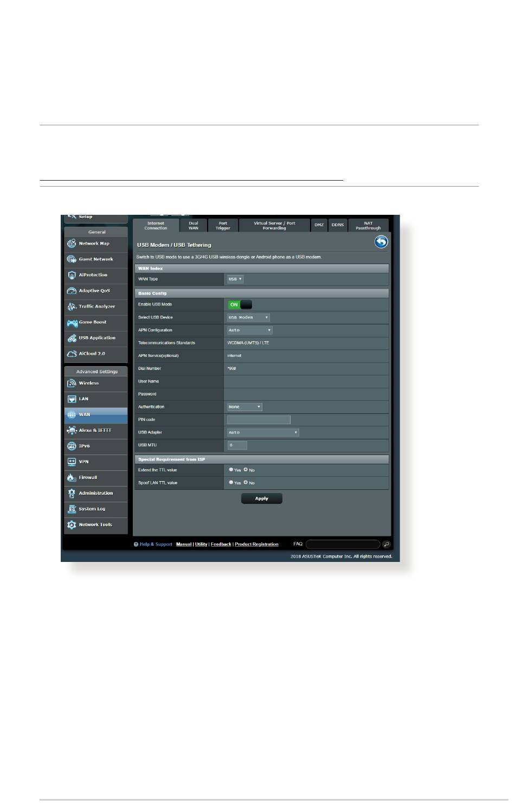Viewport: 515px width, 812px height.
Task: Switch to the Dual WAN tab
Action: 194,225
